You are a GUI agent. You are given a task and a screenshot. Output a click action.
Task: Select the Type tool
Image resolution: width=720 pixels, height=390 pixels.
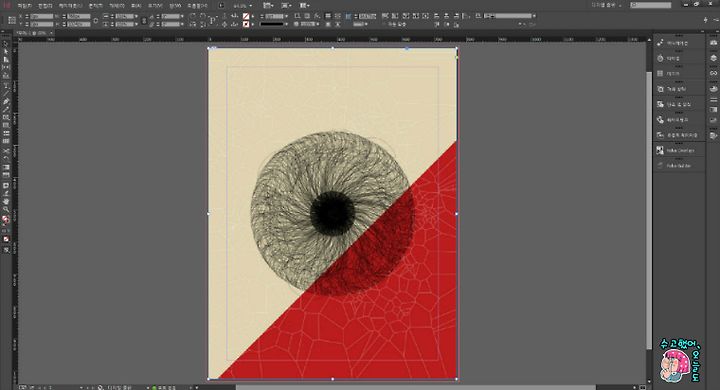pos(6,86)
